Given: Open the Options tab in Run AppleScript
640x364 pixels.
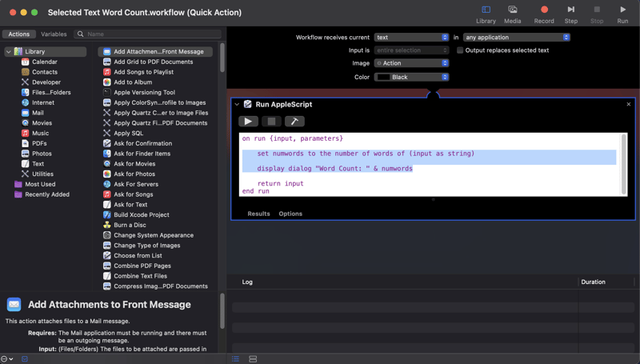Looking at the screenshot, I should [290, 214].
